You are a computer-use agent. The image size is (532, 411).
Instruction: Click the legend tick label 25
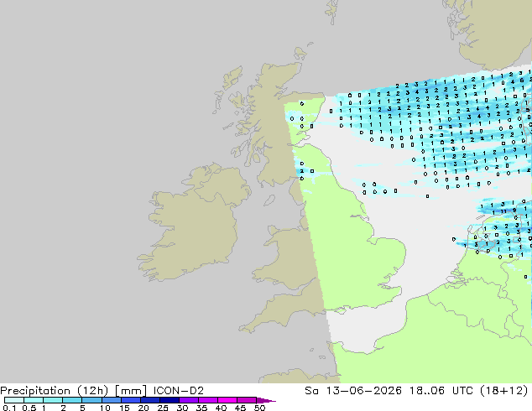163,408
